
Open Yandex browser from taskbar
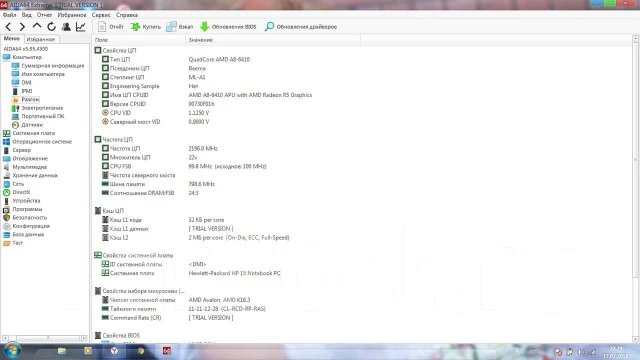(x=114, y=351)
